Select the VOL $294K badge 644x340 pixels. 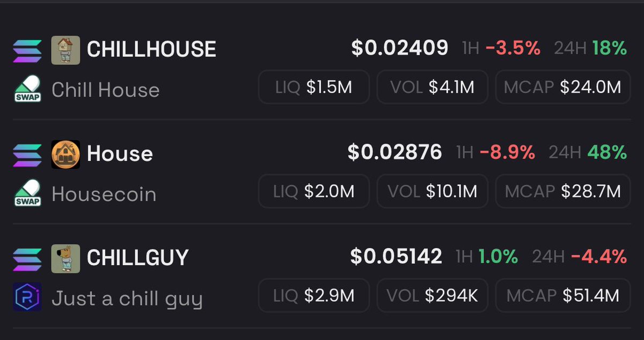click(x=432, y=295)
